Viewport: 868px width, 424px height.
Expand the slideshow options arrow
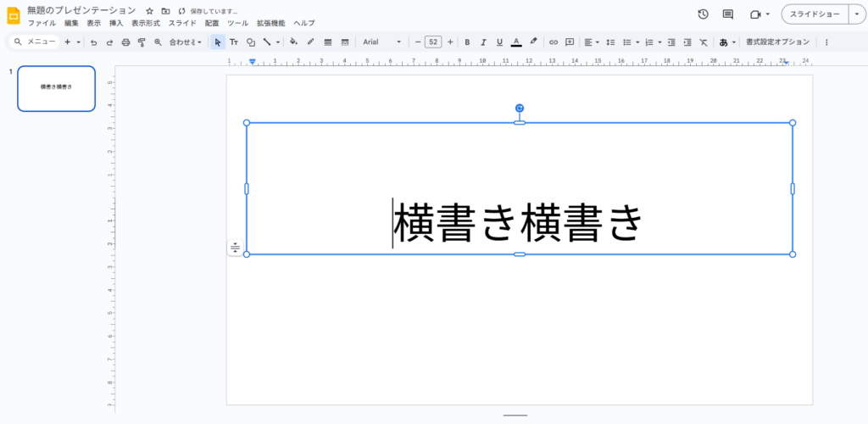coord(856,14)
